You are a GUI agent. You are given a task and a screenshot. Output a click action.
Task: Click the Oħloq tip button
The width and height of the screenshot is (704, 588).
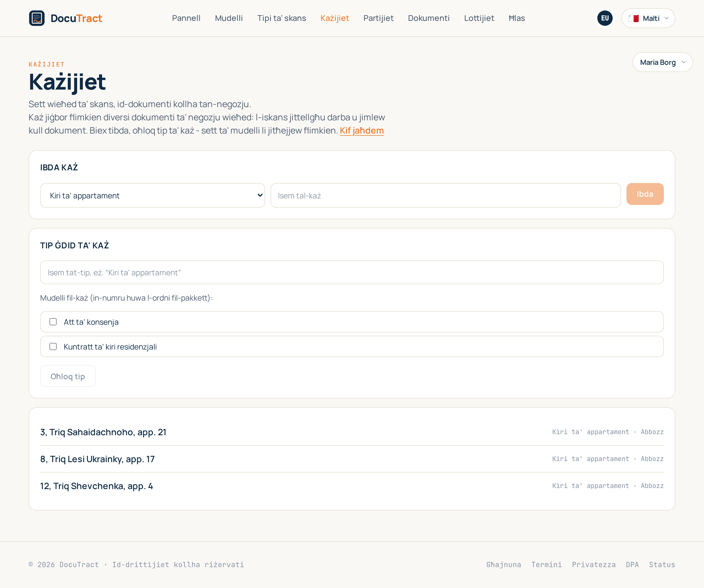68,376
